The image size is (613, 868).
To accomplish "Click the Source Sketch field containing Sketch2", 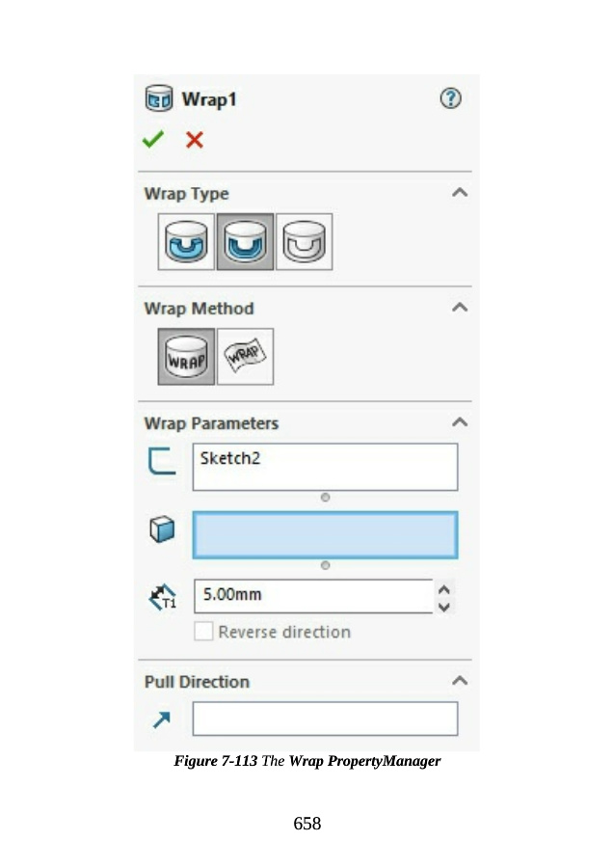I will click(x=325, y=467).
